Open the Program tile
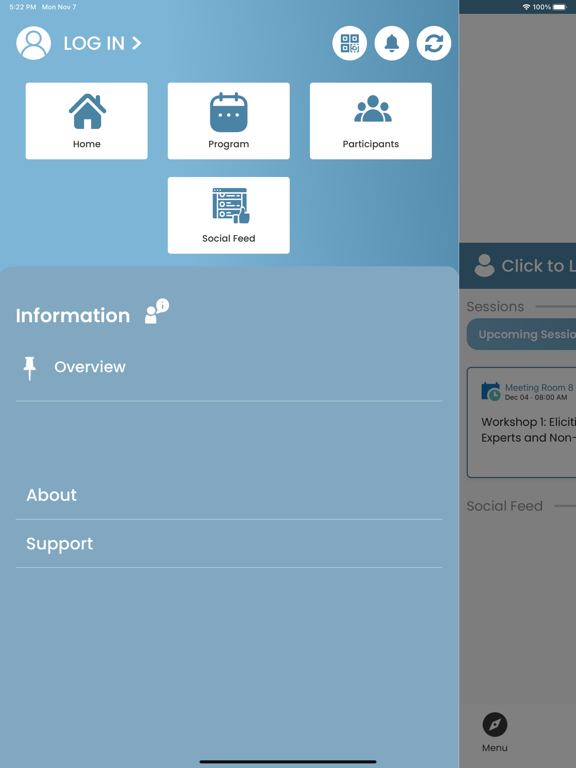This screenshot has height=768, width=576. click(229, 121)
